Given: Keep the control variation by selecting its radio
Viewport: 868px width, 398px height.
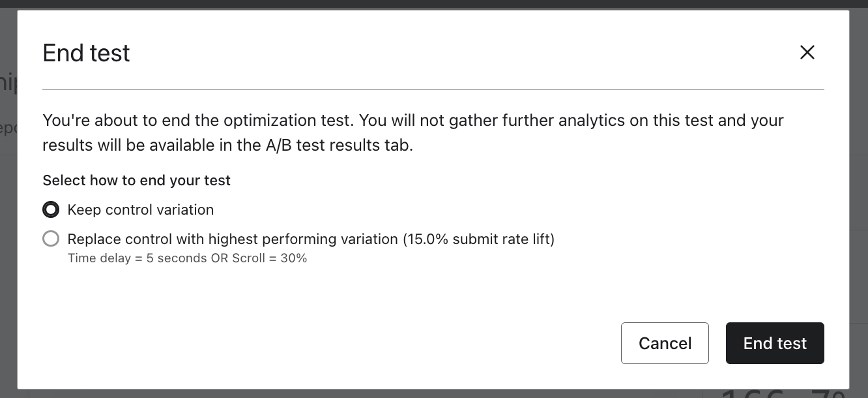Looking at the screenshot, I should point(51,209).
